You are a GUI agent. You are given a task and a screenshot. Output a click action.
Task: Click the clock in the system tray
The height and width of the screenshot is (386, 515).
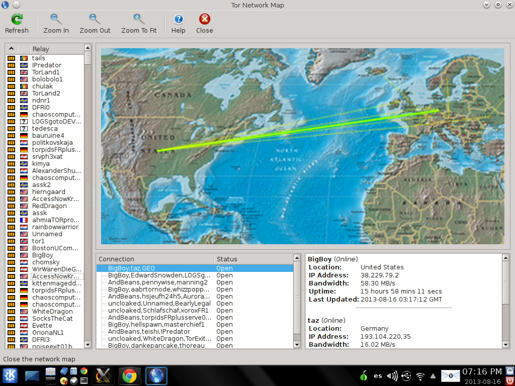coord(482,376)
